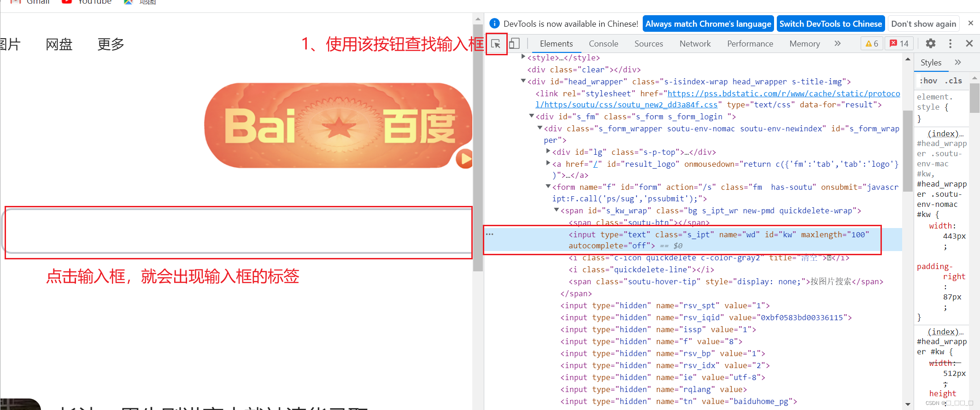Open the 网盘 navigation link
The width and height of the screenshot is (980, 410).
pyautogui.click(x=59, y=44)
